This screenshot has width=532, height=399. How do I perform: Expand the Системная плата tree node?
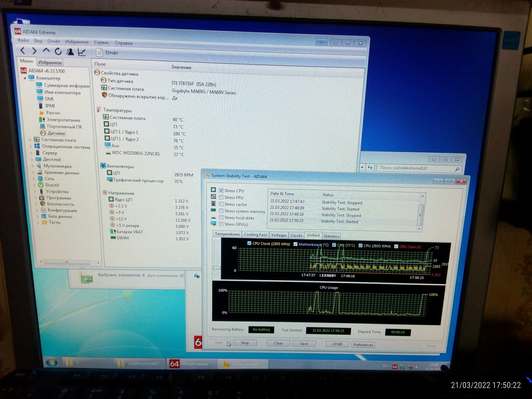click(30, 140)
